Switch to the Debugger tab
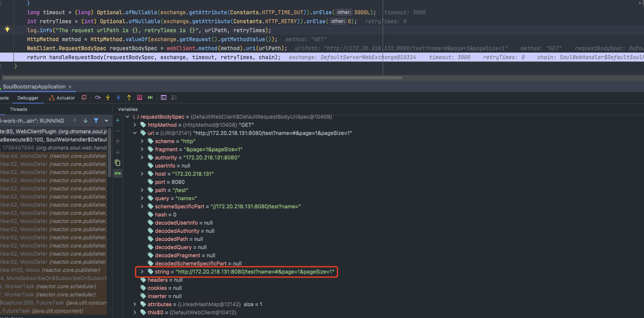 pyautogui.click(x=28, y=98)
